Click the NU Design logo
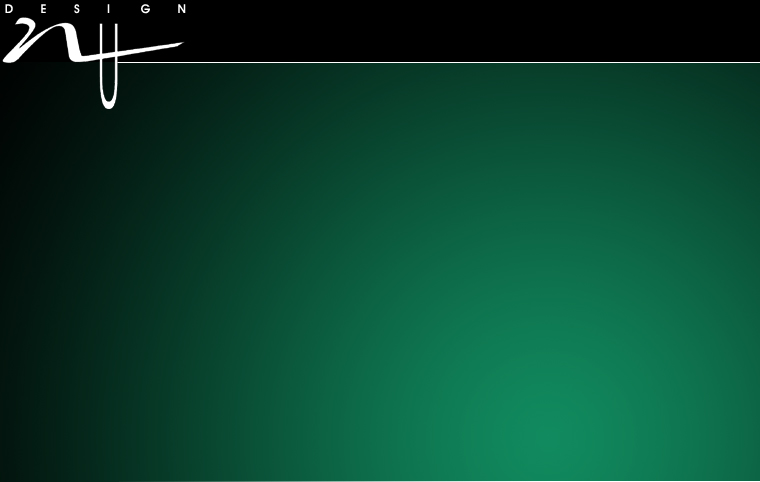Image resolution: width=760 pixels, height=482 pixels. tap(95, 57)
